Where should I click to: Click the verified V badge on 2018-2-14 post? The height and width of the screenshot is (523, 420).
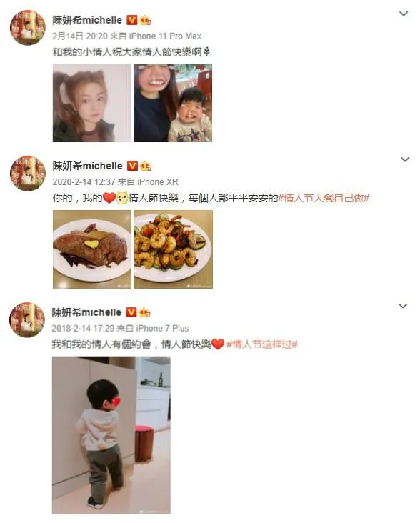pos(131,312)
